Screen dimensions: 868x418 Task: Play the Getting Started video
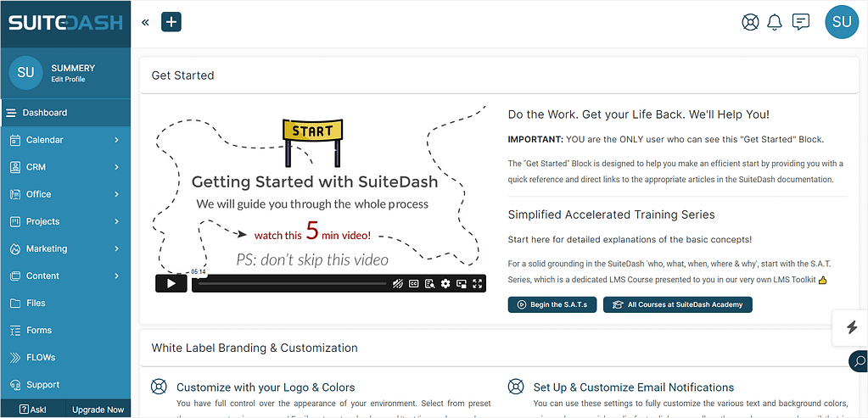pyautogui.click(x=171, y=284)
